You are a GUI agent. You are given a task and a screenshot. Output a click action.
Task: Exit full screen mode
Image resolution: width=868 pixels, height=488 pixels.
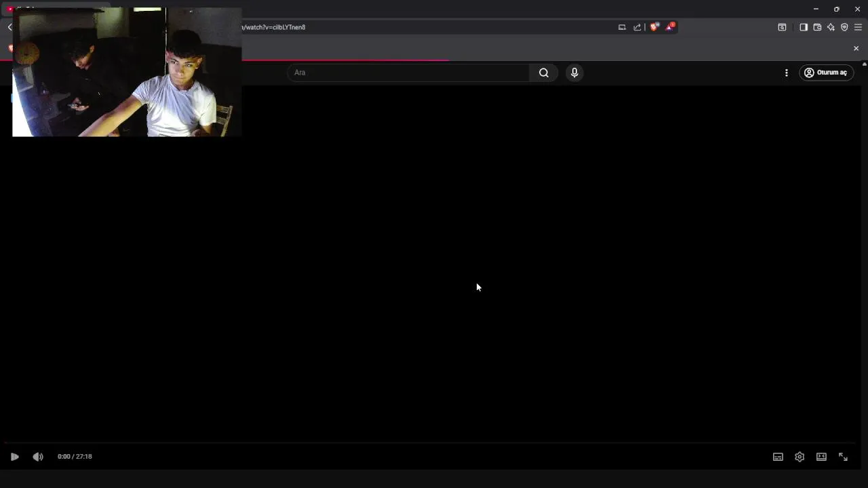(843, 457)
